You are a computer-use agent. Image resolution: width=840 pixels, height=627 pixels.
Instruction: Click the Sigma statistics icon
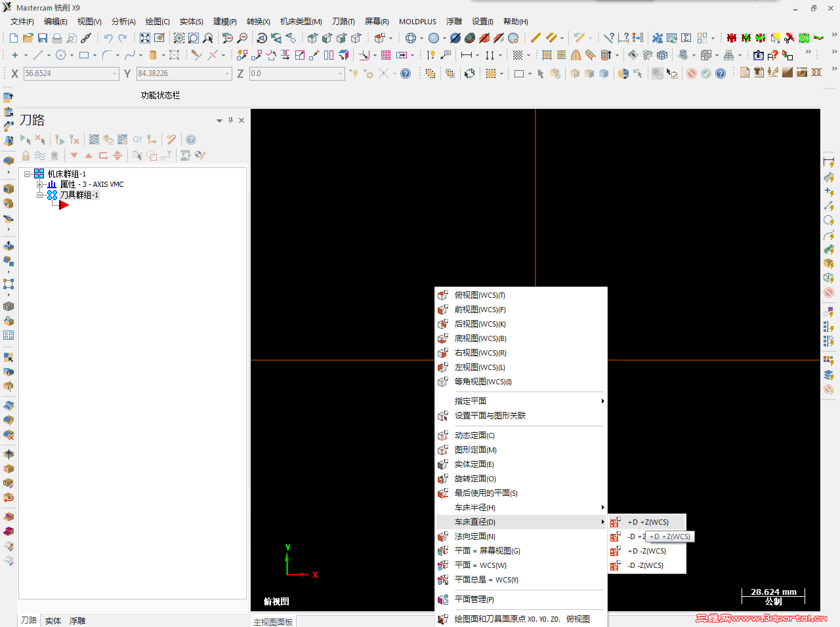coord(686,38)
